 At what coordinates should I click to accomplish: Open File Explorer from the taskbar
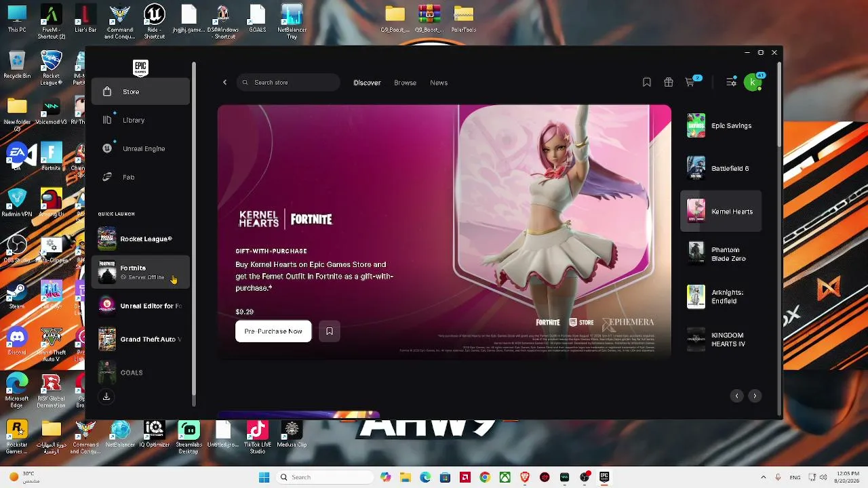(x=406, y=477)
